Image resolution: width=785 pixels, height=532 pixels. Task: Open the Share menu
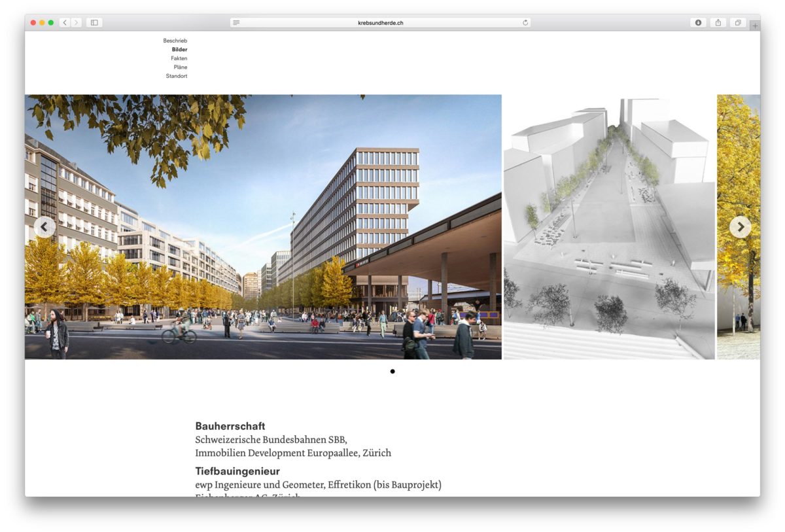pos(718,23)
